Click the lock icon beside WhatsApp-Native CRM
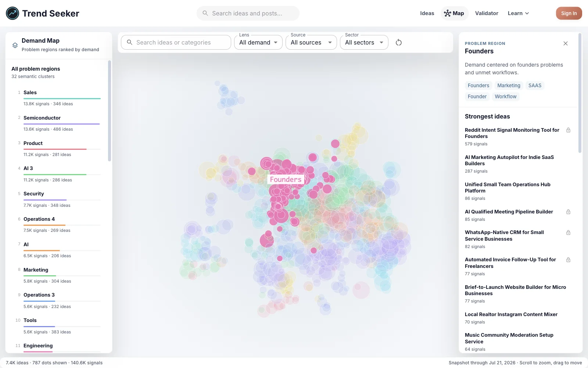Screen dimensions: 588x368 click(568, 233)
